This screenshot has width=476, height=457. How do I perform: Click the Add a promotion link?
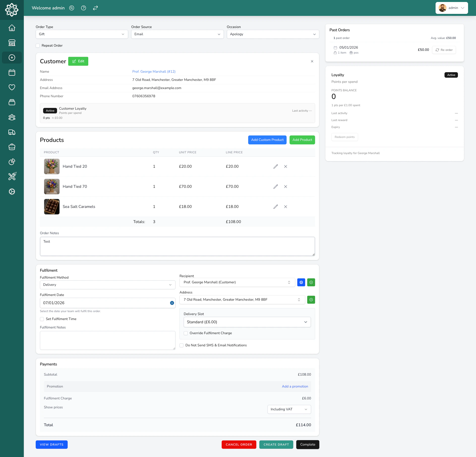point(295,387)
